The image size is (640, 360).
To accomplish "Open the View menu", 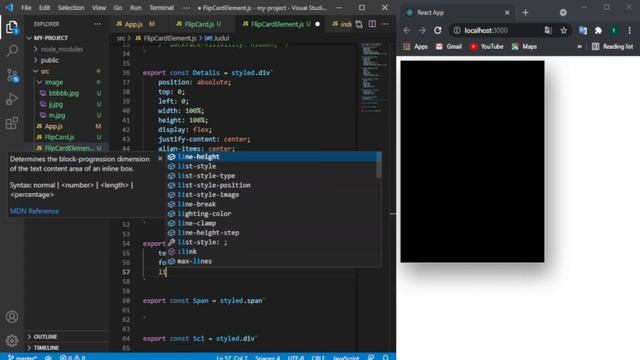I will coord(99,8).
